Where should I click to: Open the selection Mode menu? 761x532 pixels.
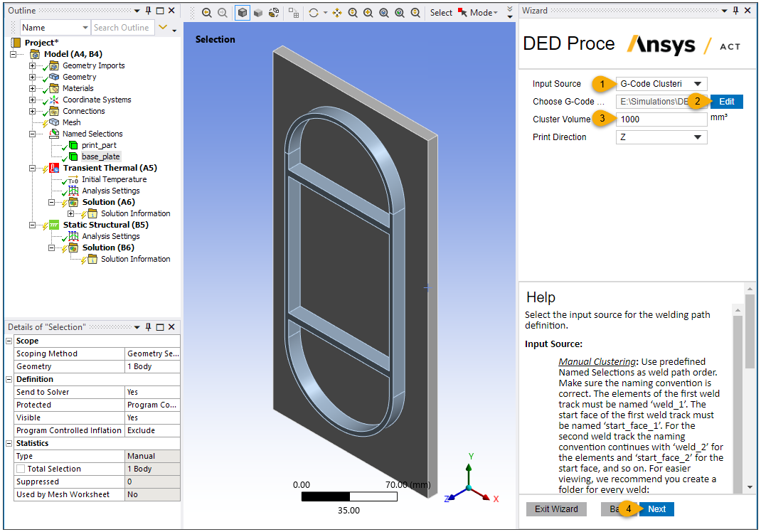click(484, 13)
